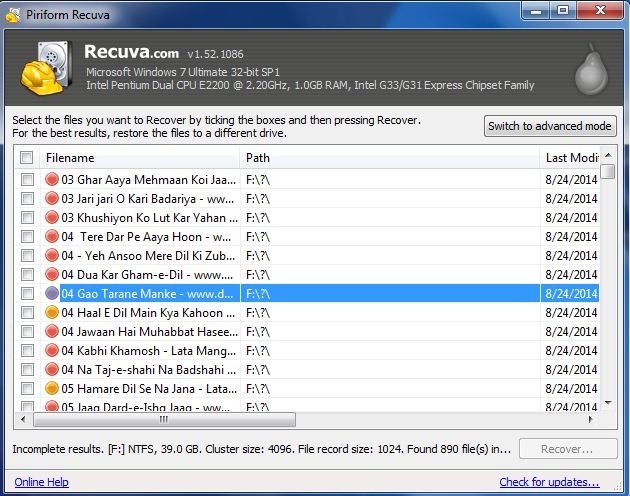Click the Piriform pear logo
This screenshot has width=630, height=496.
point(591,70)
